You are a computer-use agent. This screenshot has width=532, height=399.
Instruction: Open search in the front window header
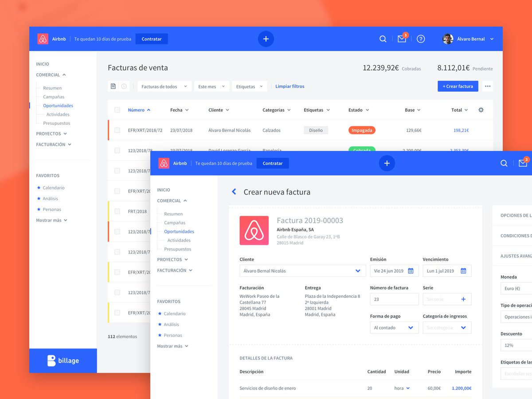point(504,163)
